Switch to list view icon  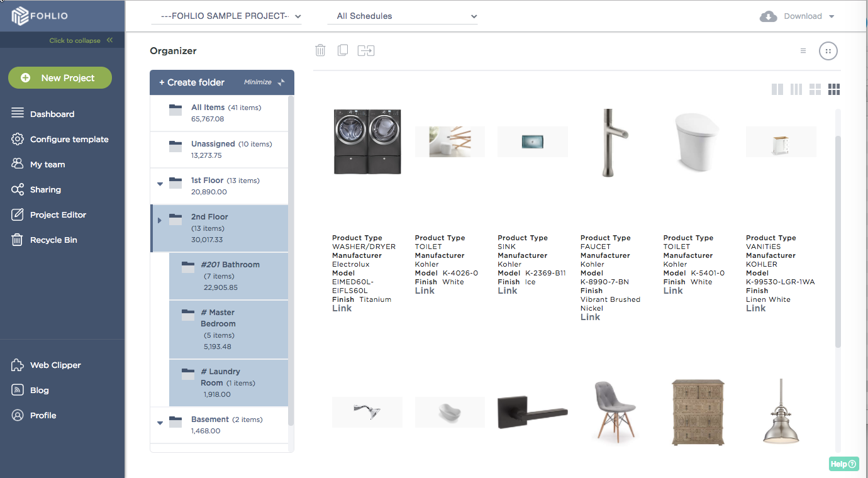click(803, 51)
